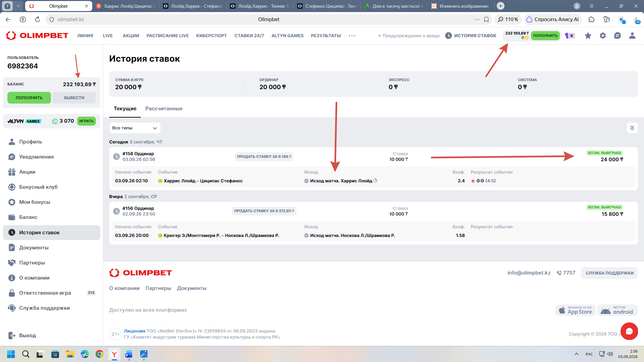Open 'Киберспорт' in the top menu
Viewport: 644px width, 362px height.
(x=212, y=36)
